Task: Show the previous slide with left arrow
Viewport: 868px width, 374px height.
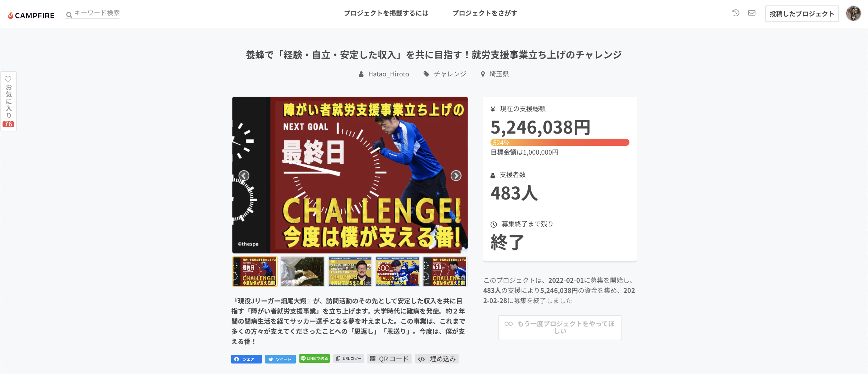Action: (244, 176)
